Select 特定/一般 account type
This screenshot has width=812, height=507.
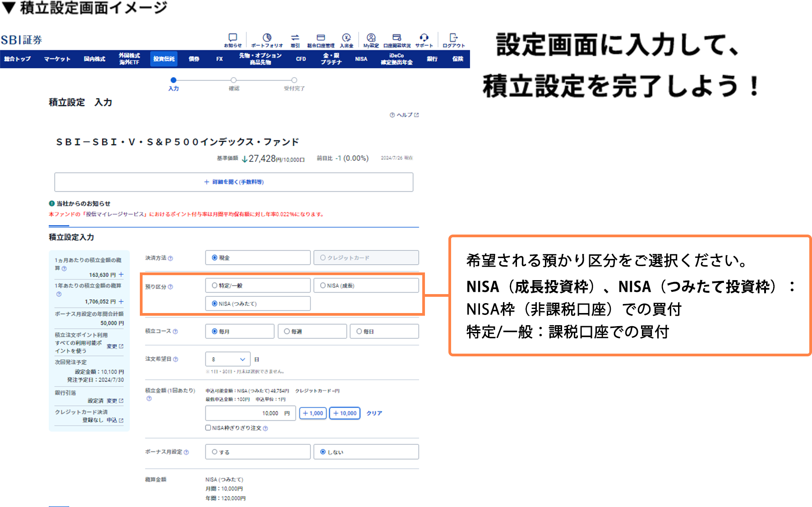[258, 286]
